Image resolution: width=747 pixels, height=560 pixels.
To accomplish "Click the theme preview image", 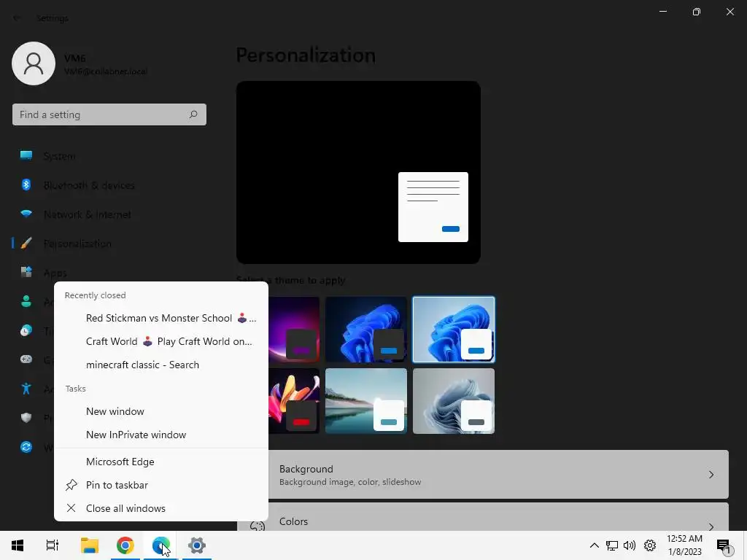I will click(358, 172).
